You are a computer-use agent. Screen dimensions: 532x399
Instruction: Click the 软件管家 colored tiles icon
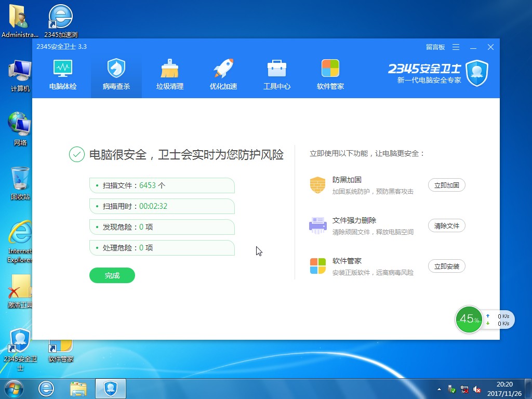pos(317,266)
